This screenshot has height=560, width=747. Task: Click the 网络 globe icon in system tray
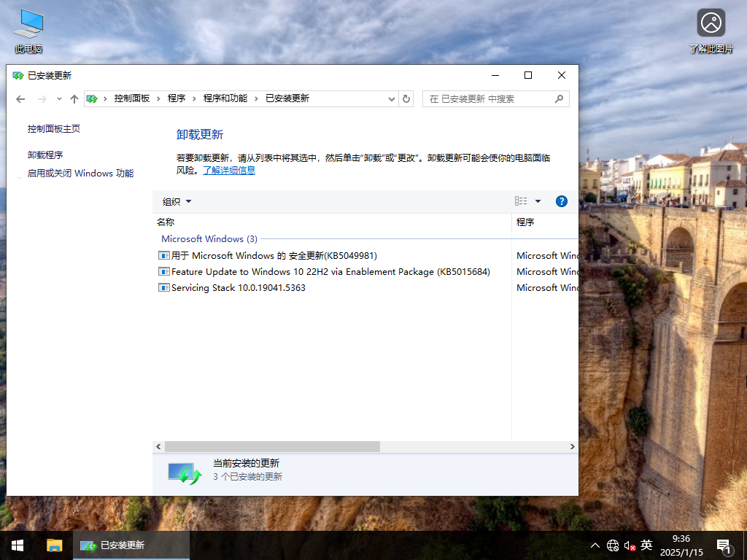(x=613, y=545)
